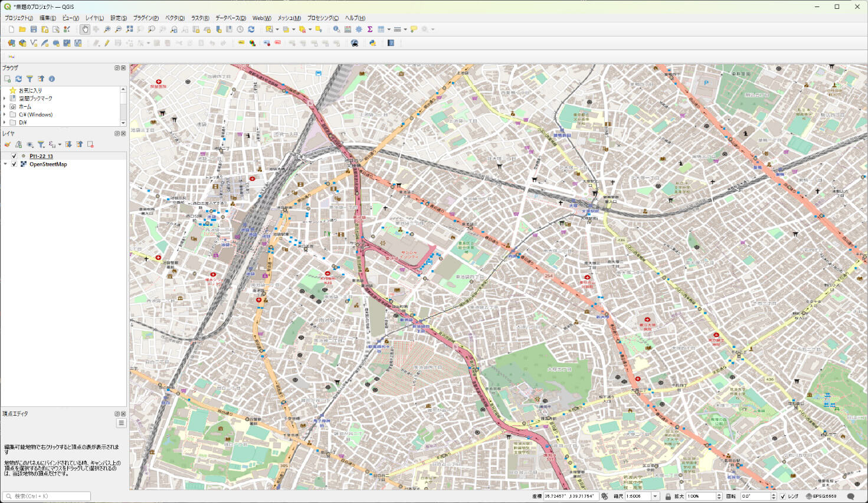Open the measure tool dropdown arrow
868x503 pixels.
405,29
